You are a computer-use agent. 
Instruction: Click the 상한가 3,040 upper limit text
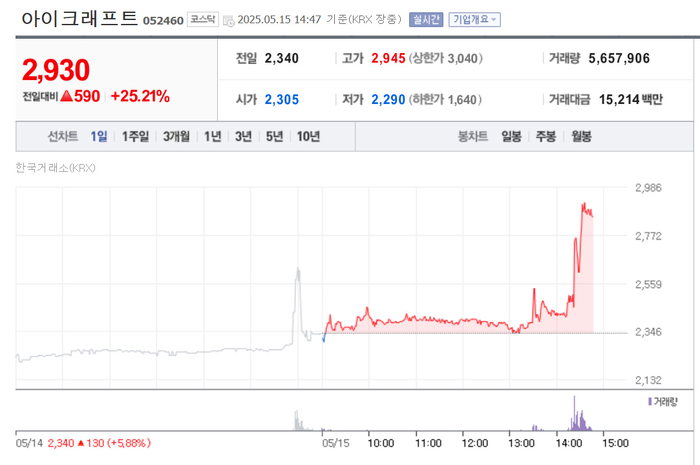(446, 58)
